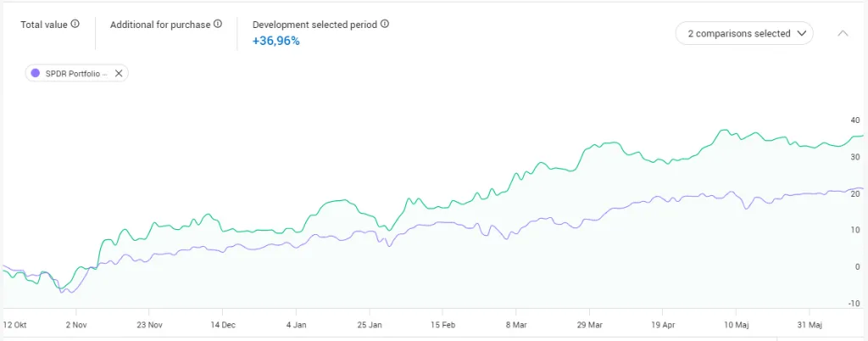Screen dimensions: 868x341
Task: Click the 40 mark on the y-axis
Action: 854,120
